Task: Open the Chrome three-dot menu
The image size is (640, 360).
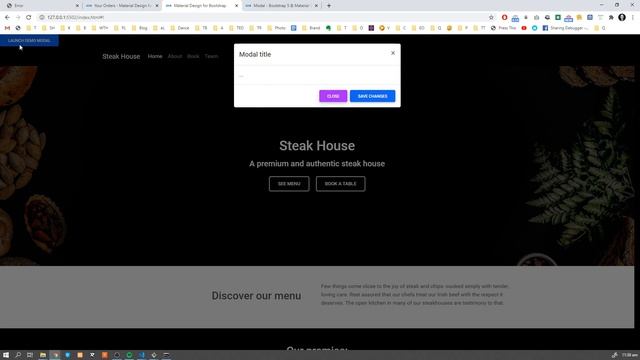Action: pyautogui.click(x=633, y=17)
